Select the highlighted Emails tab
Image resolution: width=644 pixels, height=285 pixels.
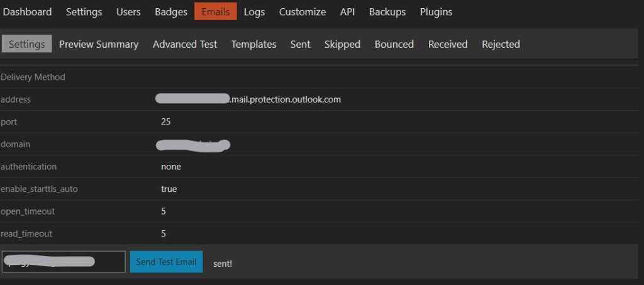coord(216,11)
